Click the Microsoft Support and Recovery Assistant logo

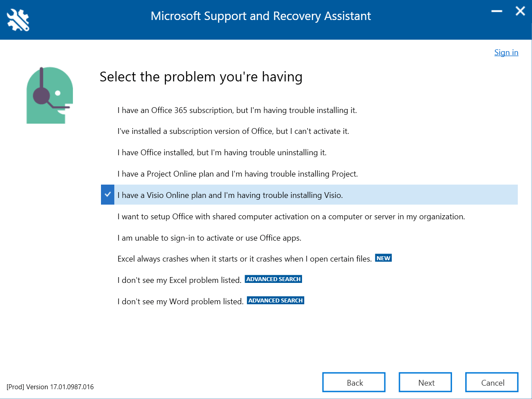point(17,19)
